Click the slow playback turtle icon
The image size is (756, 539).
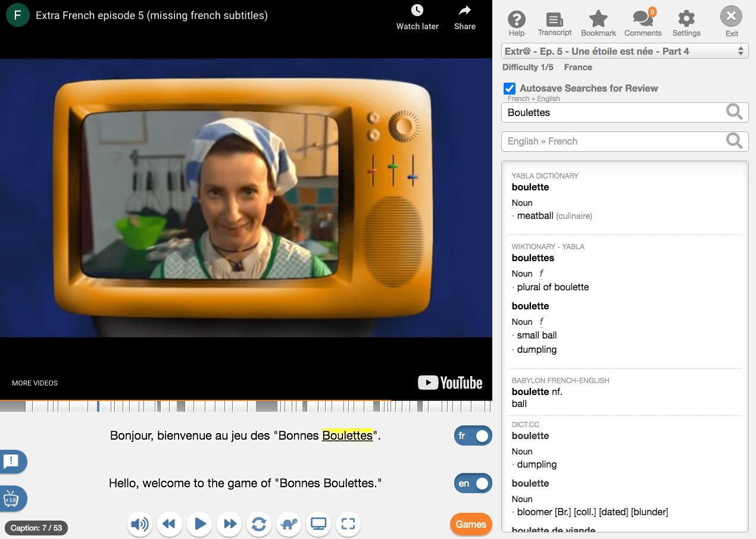(289, 524)
